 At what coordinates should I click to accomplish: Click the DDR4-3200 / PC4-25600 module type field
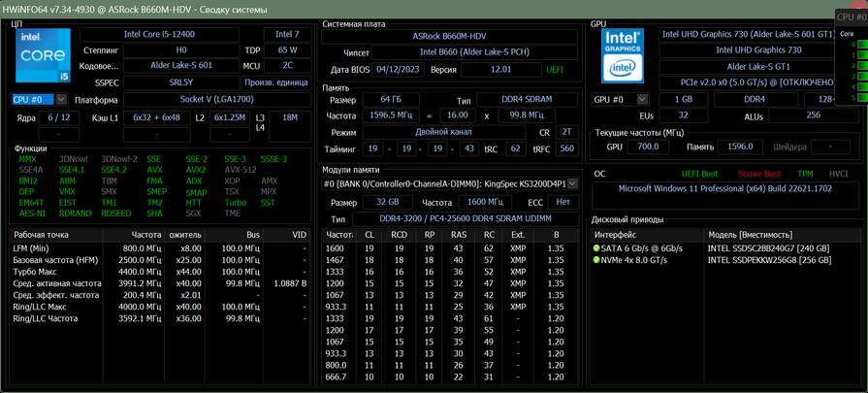point(465,218)
